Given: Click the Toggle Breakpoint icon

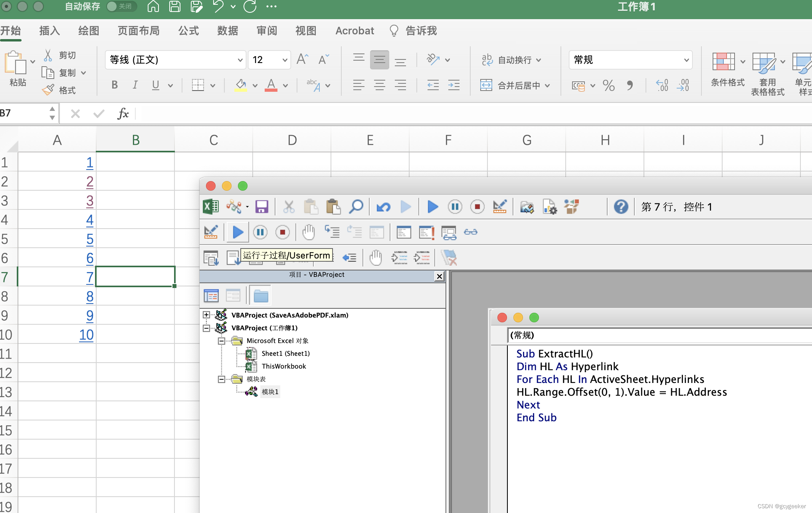Looking at the screenshot, I should pos(307,232).
